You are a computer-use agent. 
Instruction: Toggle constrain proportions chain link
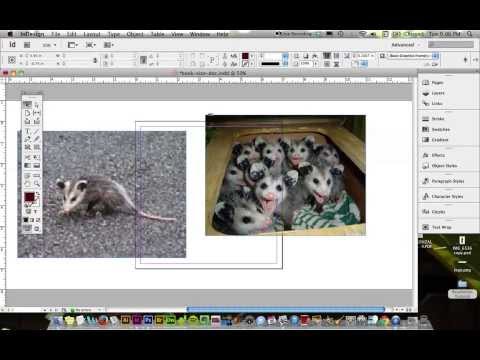click(x=95, y=60)
